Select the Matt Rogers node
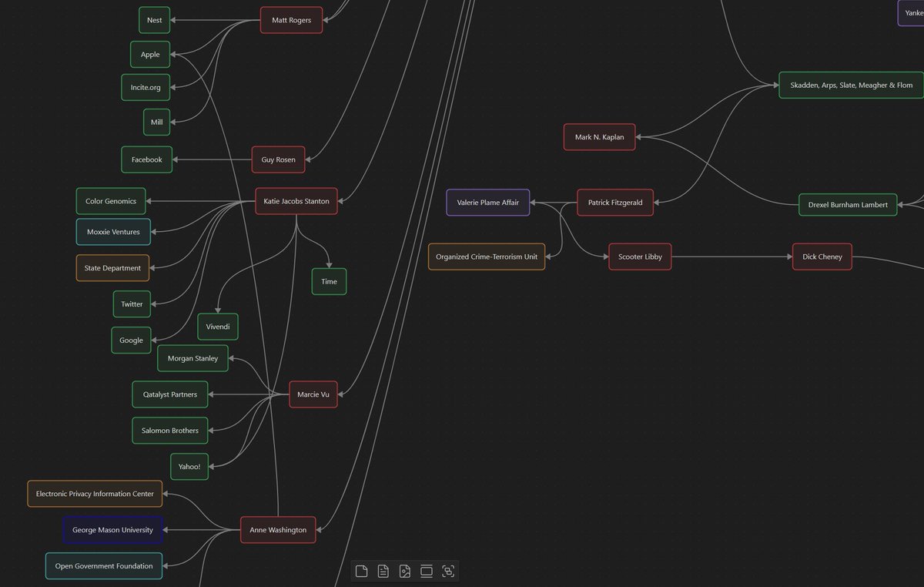This screenshot has width=924, height=587. coord(291,20)
